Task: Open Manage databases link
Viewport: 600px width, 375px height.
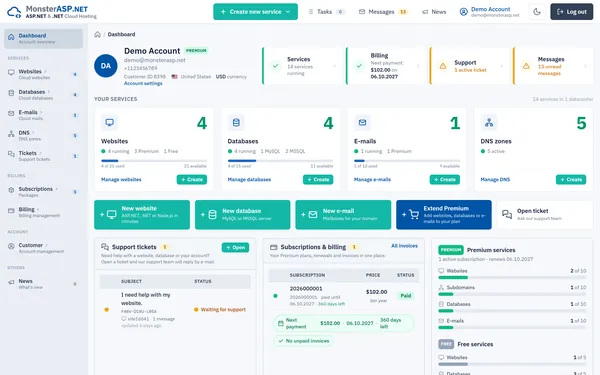Action: (x=249, y=179)
